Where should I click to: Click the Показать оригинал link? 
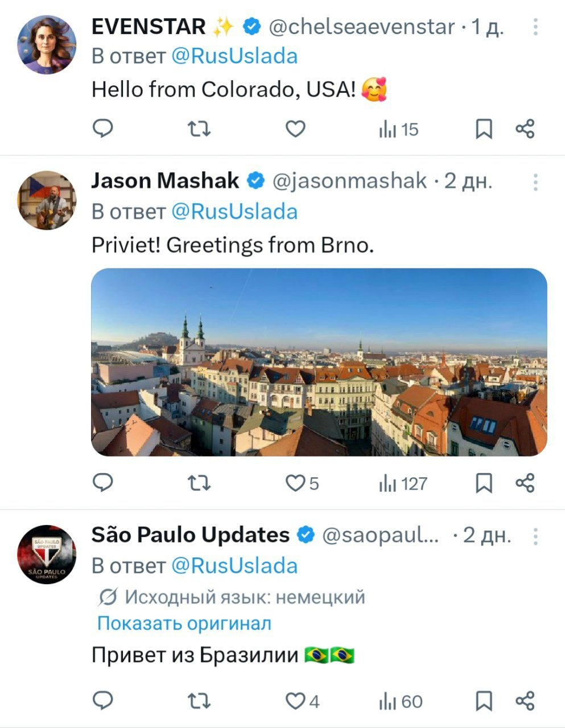pos(184,623)
